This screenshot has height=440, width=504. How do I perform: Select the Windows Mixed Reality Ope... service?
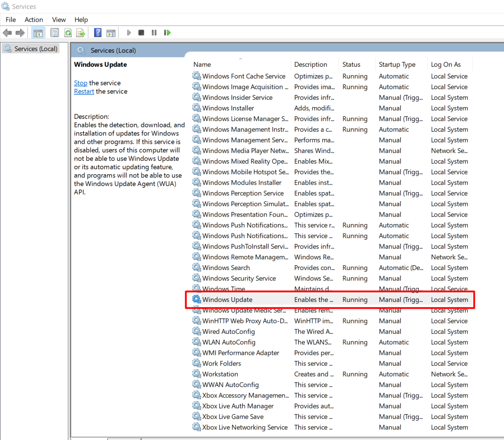pos(245,161)
